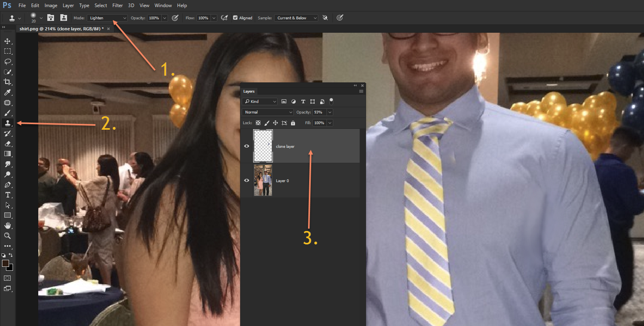The height and width of the screenshot is (326, 644).
Task: Collapse the Layers panel double arrows
Action: point(355,85)
